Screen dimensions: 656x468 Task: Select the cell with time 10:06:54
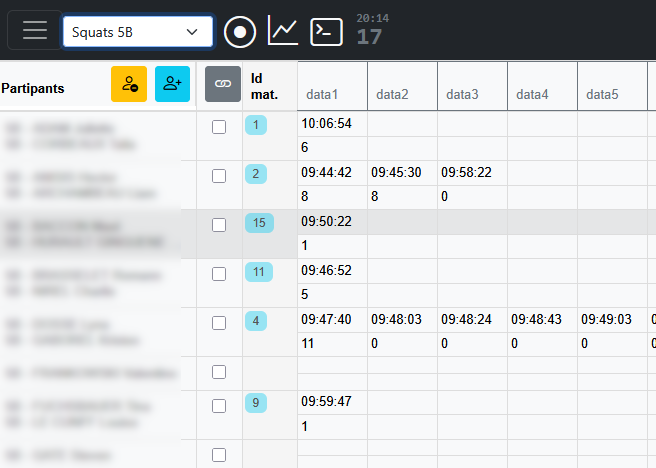click(x=332, y=124)
